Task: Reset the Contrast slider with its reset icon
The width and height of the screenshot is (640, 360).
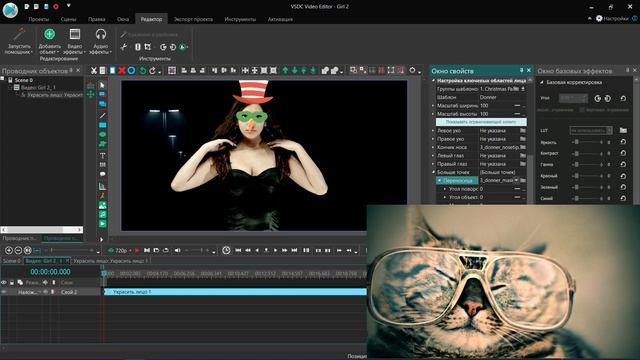Action: 623,153
